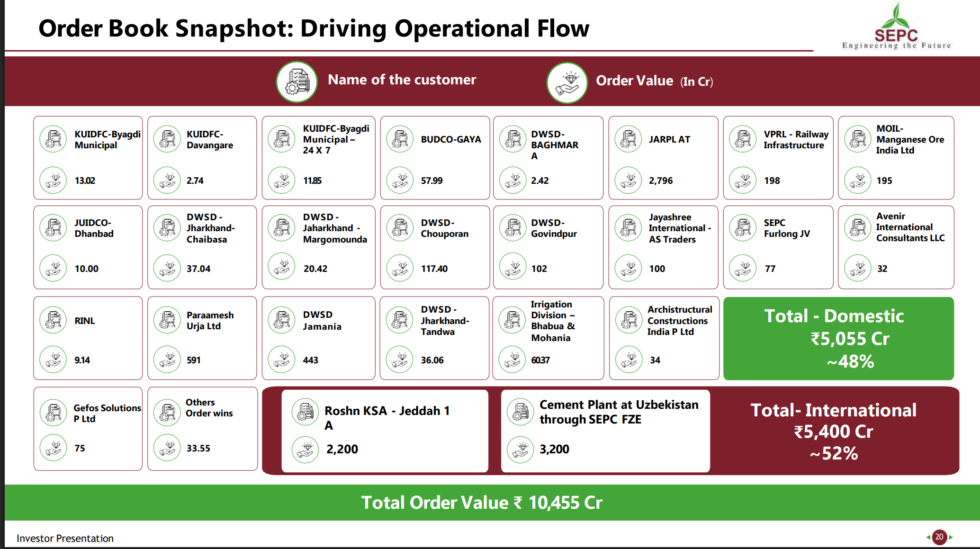Click the MOIL-Manganese Ore India Ltd card
The width and height of the screenshot is (980, 549).
896,157
